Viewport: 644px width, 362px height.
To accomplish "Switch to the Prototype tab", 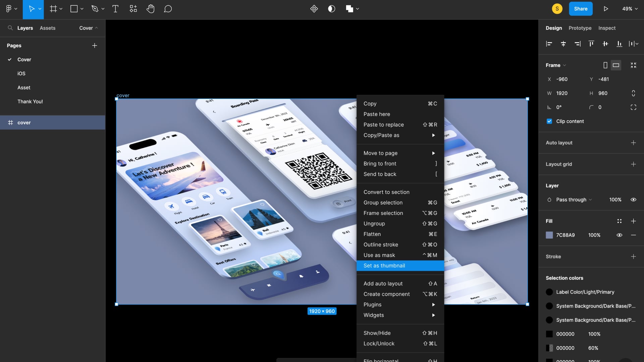I will 580,28.
